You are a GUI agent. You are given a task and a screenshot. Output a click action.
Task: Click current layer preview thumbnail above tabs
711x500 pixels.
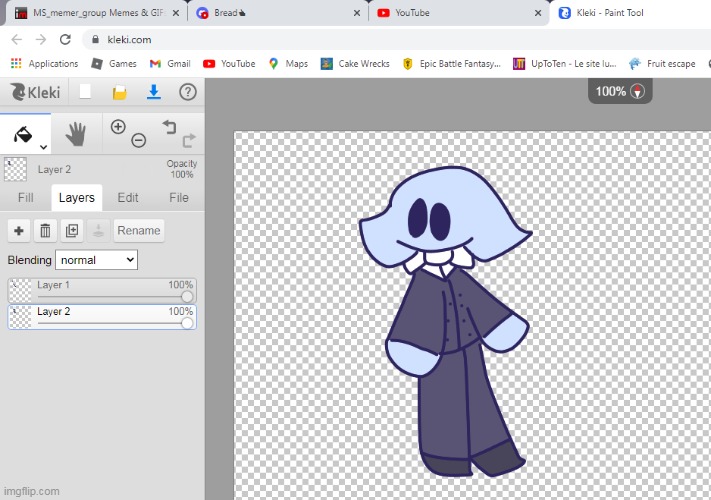click(15, 170)
